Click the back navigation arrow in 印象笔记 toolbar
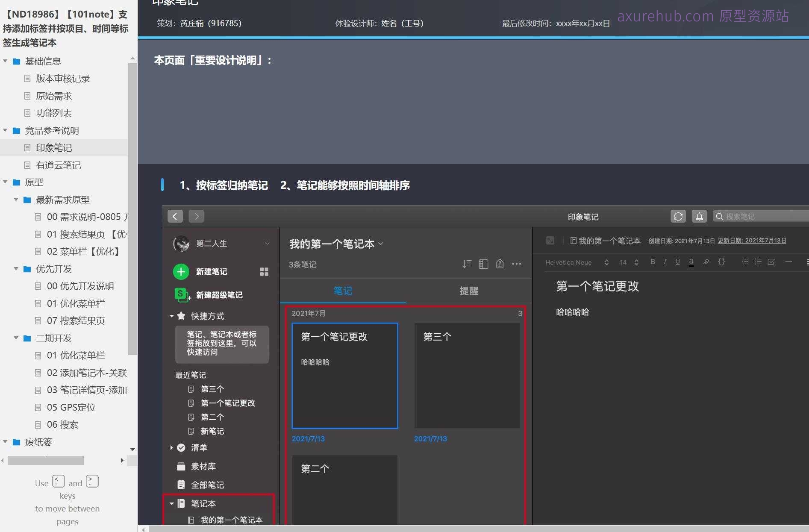Viewport: 809px width, 532px height. [175, 216]
